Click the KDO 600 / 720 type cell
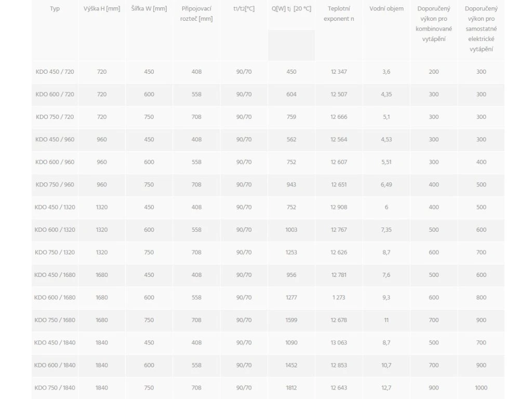 [x=55, y=94]
